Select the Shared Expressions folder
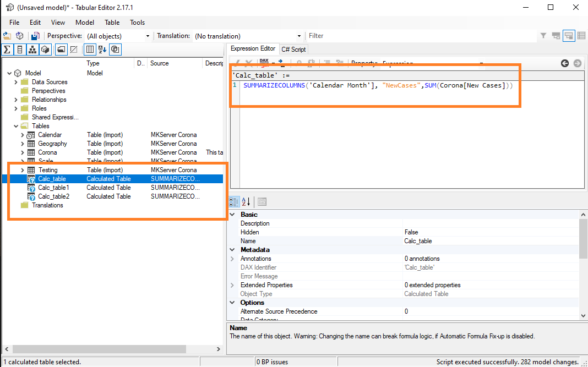 55,117
